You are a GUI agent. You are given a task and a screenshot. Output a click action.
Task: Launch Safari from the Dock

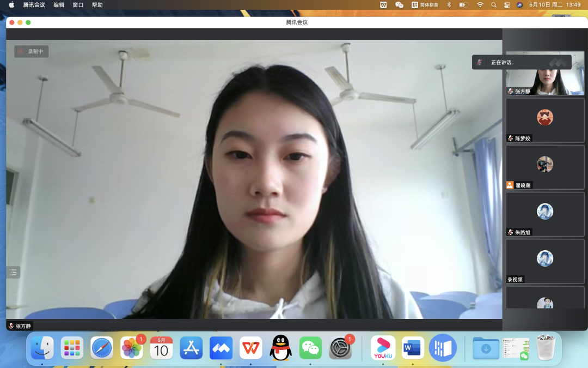click(x=102, y=348)
